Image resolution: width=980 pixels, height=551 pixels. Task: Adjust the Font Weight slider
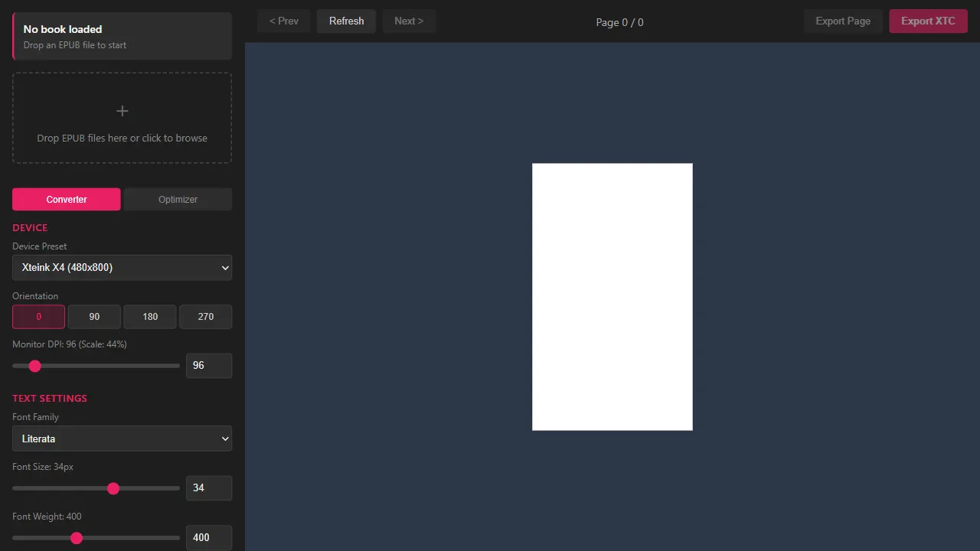tap(96, 538)
